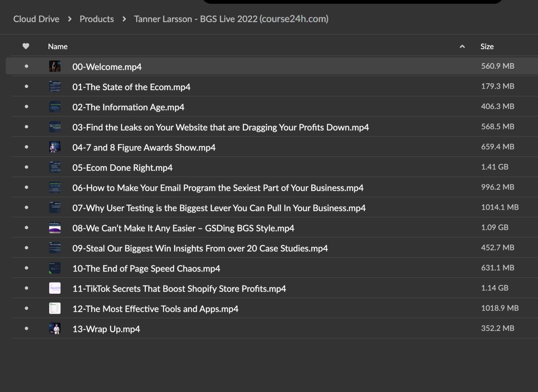Open 07-Why User Testing is the Biggest Lever file
The height and width of the screenshot is (392, 538).
(x=219, y=208)
